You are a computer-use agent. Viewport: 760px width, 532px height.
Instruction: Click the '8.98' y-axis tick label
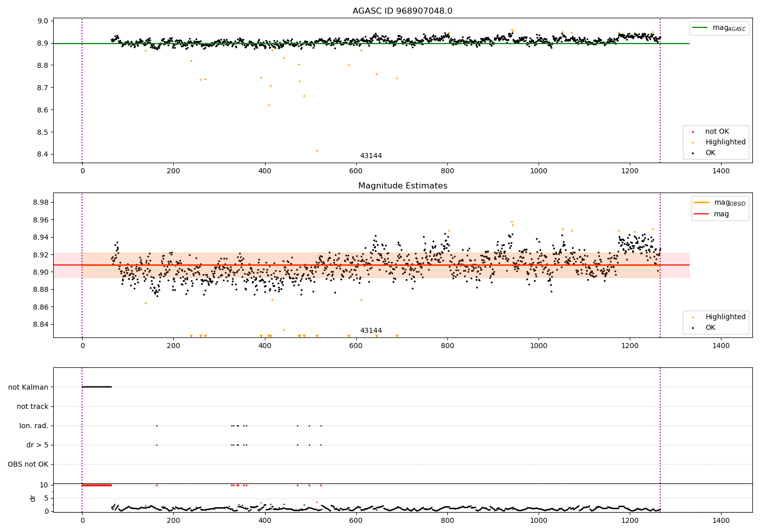42,203
